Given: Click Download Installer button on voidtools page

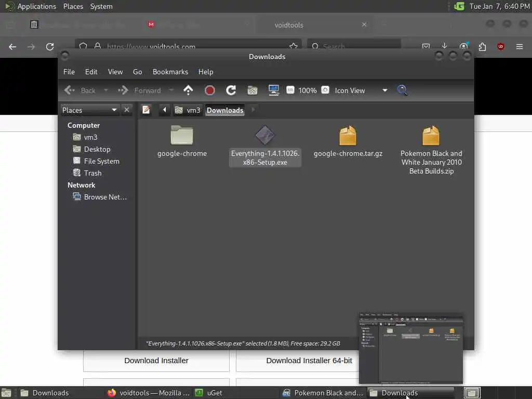Looking at the screenshot, I should tap(156, 361).
